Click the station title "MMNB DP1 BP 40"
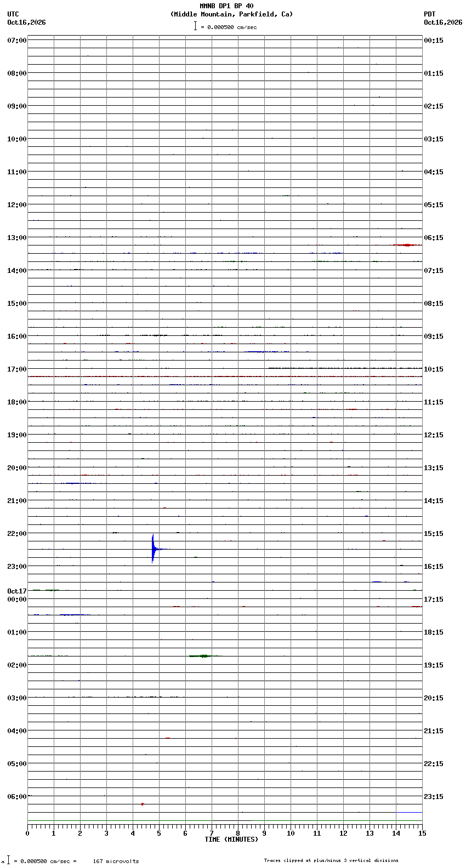The image size is (466, 868). (226, 6)
